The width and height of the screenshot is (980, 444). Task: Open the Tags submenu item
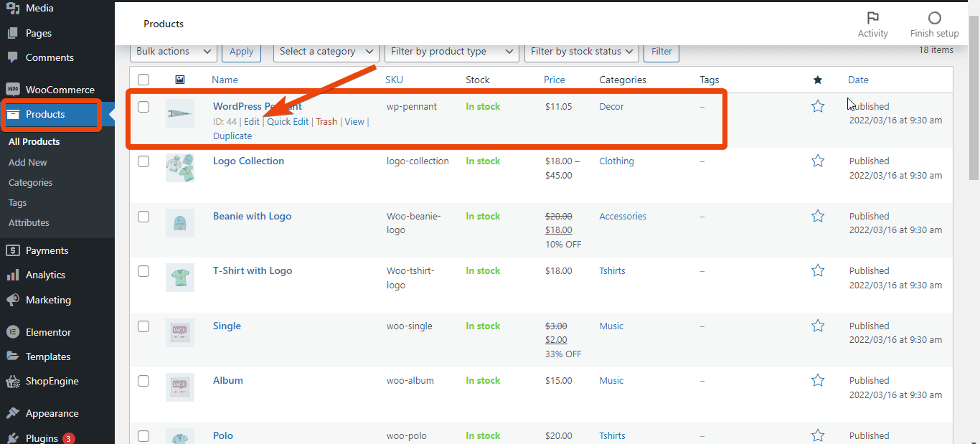click(x=17, y=202)
